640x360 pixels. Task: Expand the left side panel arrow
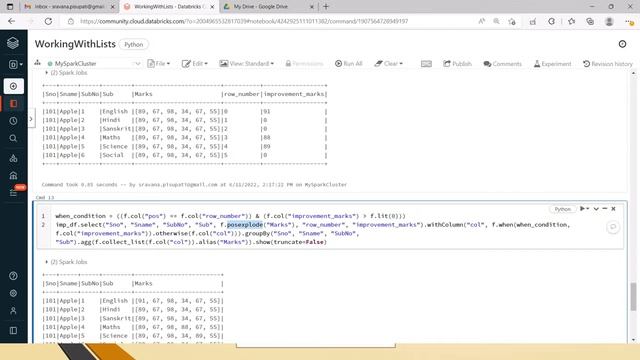pos(31,119)
